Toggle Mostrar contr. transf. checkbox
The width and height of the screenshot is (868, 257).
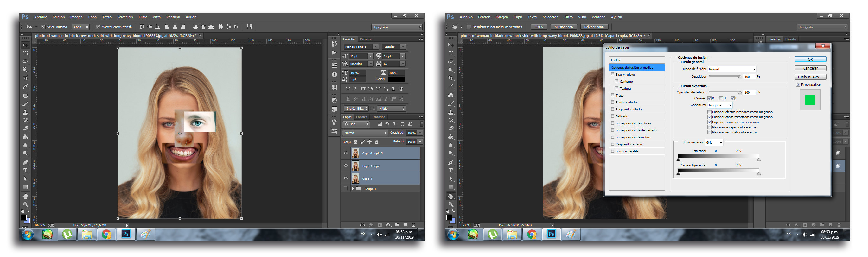tap(98, 27)
